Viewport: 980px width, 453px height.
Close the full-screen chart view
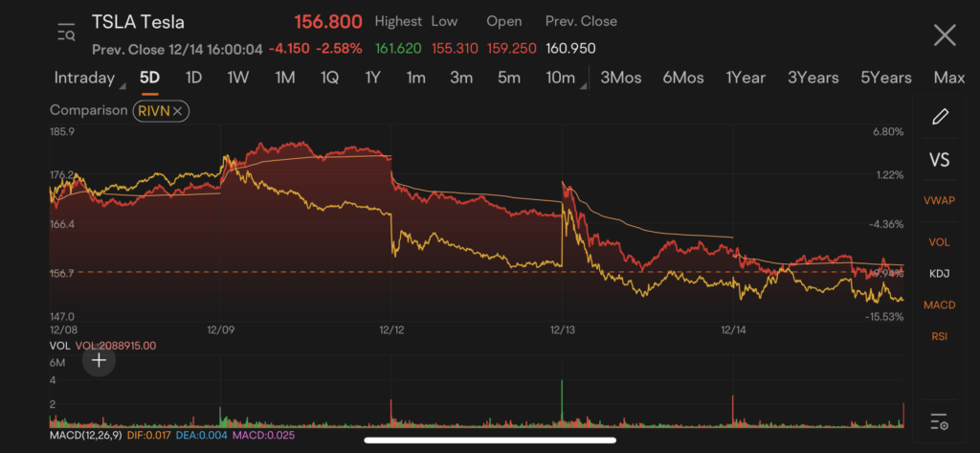[945, 35]
